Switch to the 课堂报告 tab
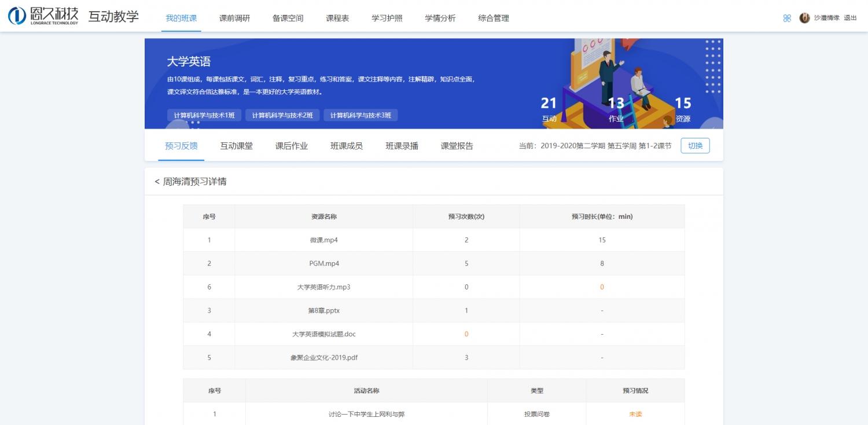Screen dimensions: 868x425 (x=457, y=146)
